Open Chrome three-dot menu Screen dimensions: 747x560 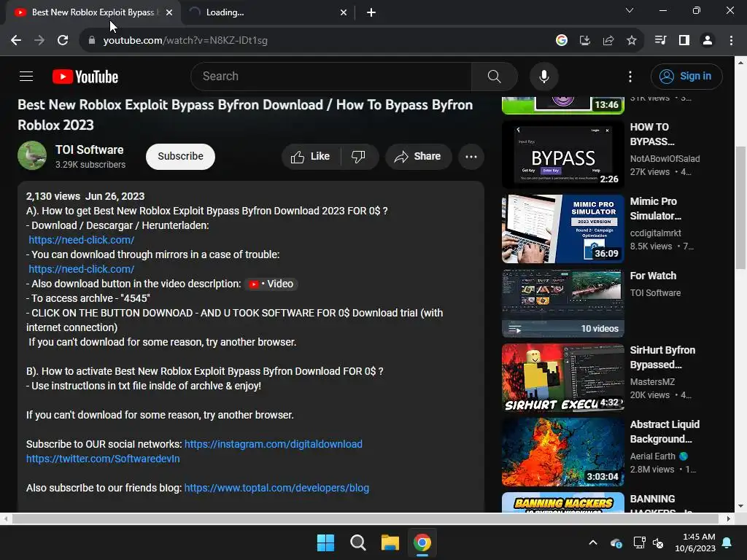coord(731,41)
